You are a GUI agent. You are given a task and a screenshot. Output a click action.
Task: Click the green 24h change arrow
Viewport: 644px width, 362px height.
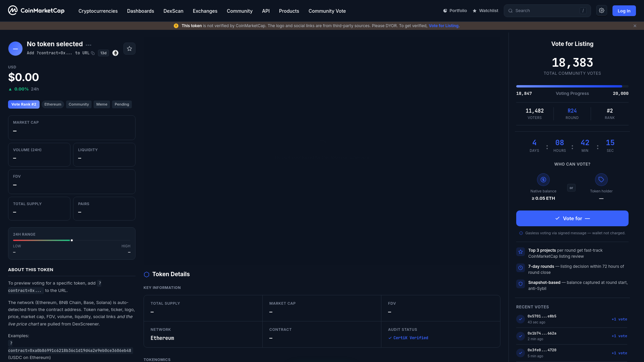[10, 89]
